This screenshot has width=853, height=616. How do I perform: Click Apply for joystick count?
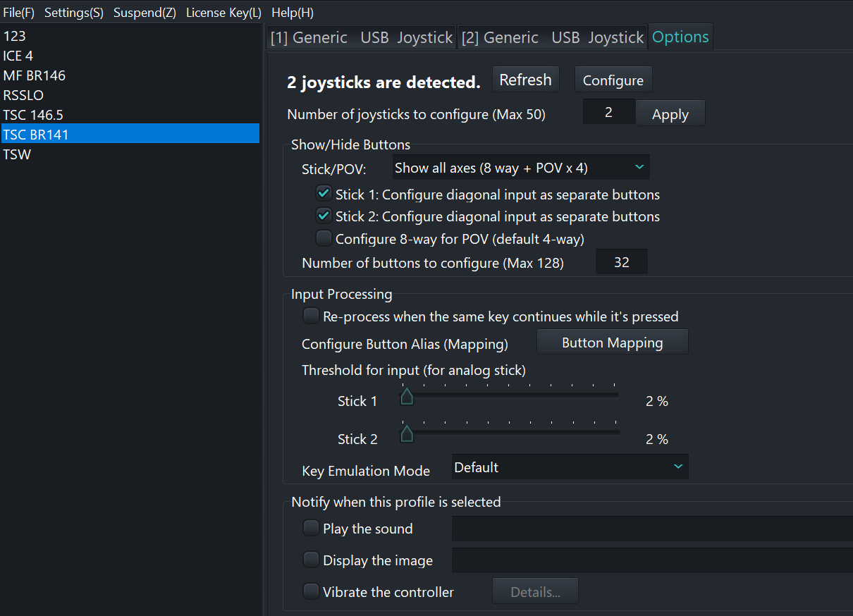(x=670, y=115)
